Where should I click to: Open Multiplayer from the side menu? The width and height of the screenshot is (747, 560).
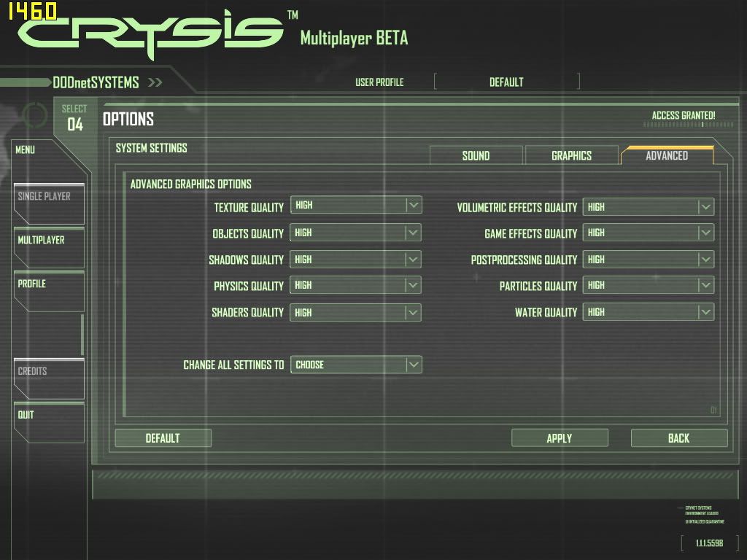(x=48, y=246)
